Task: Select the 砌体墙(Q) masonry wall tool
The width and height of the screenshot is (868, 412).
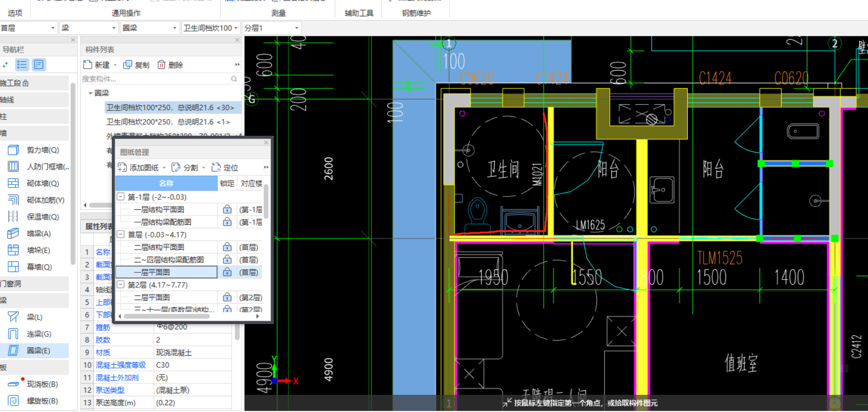Action: click(x=34, y=184)
